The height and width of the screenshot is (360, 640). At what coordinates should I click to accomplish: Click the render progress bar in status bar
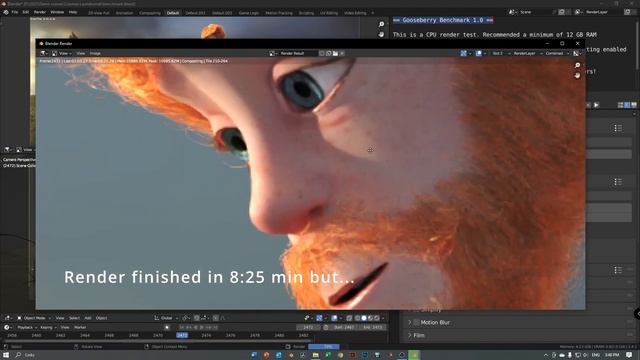pos(324,347)
